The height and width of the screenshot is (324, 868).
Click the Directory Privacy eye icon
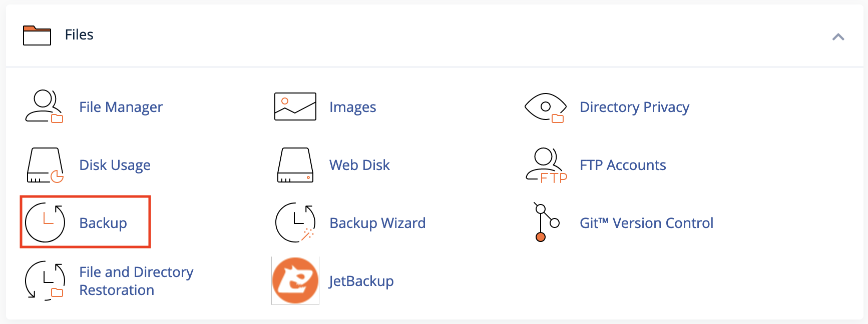click(546, 107)
